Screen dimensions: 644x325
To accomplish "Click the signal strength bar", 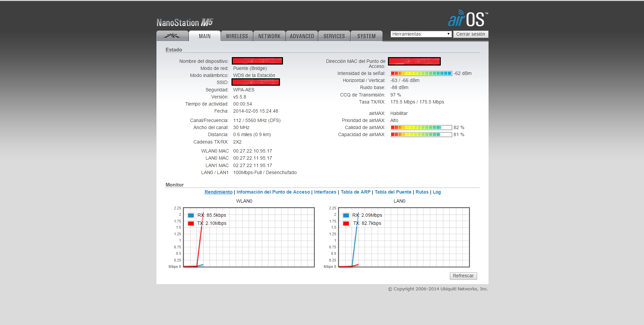I will tap(421, 73).
